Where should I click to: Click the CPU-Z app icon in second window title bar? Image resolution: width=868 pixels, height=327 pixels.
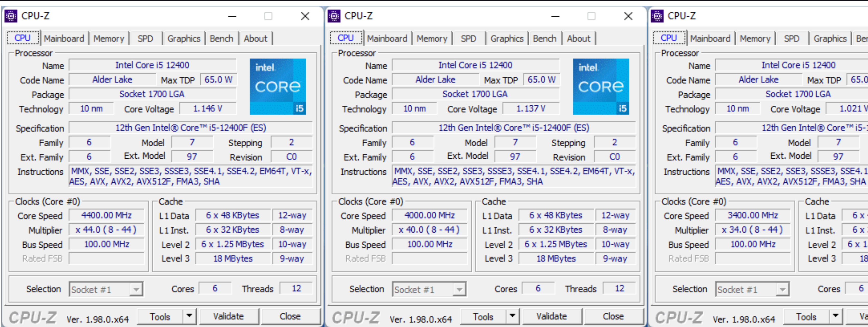[x=334, y=16]
